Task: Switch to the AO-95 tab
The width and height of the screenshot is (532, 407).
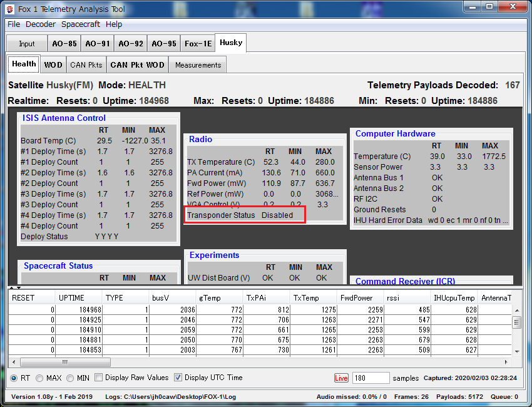Action: (x=164, y=44)
